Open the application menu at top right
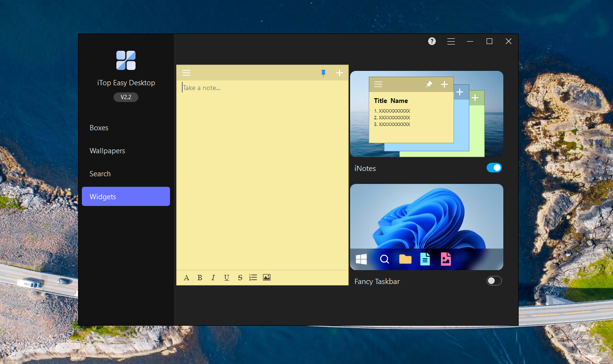 (x=451, y=41)
